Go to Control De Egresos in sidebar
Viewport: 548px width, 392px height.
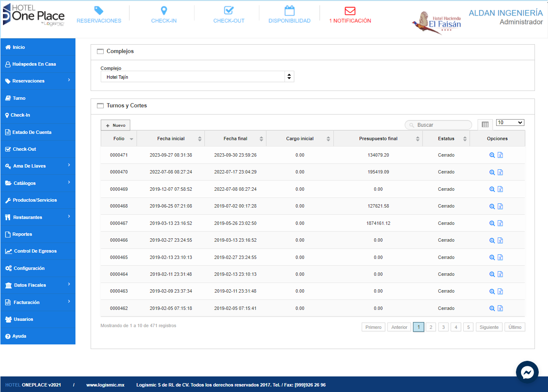tap(35, 251)
